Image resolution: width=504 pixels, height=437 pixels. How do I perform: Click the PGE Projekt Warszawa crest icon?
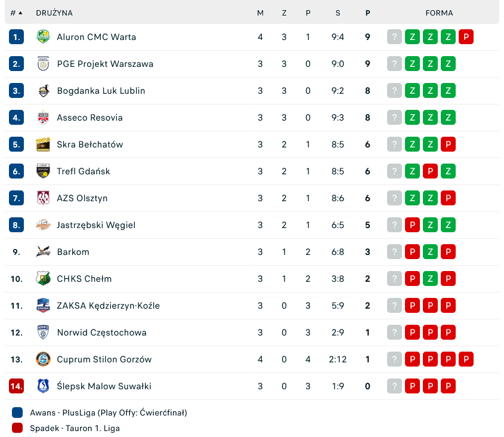point(43,64)
